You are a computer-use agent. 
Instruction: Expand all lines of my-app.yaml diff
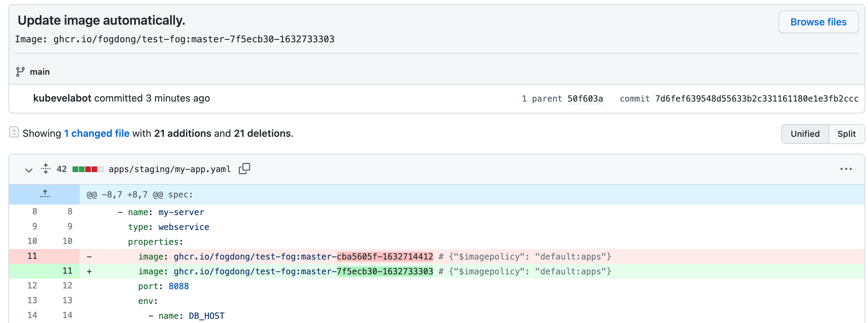pyautogui.click(x=45, y=169)
